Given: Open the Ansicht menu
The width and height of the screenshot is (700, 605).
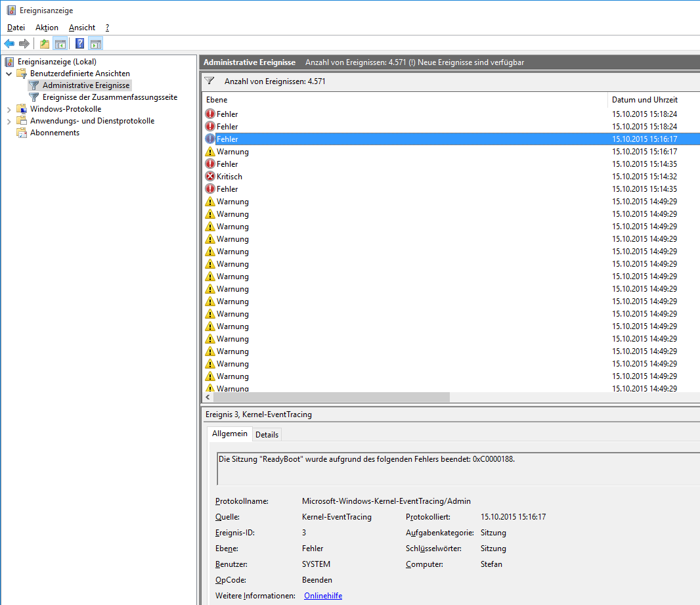Looking at the screenshot, I should pos(82,28).
